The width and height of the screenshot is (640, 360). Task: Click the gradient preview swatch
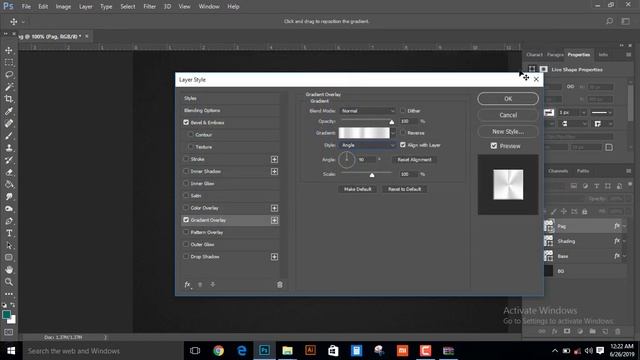tap(364, 133)
